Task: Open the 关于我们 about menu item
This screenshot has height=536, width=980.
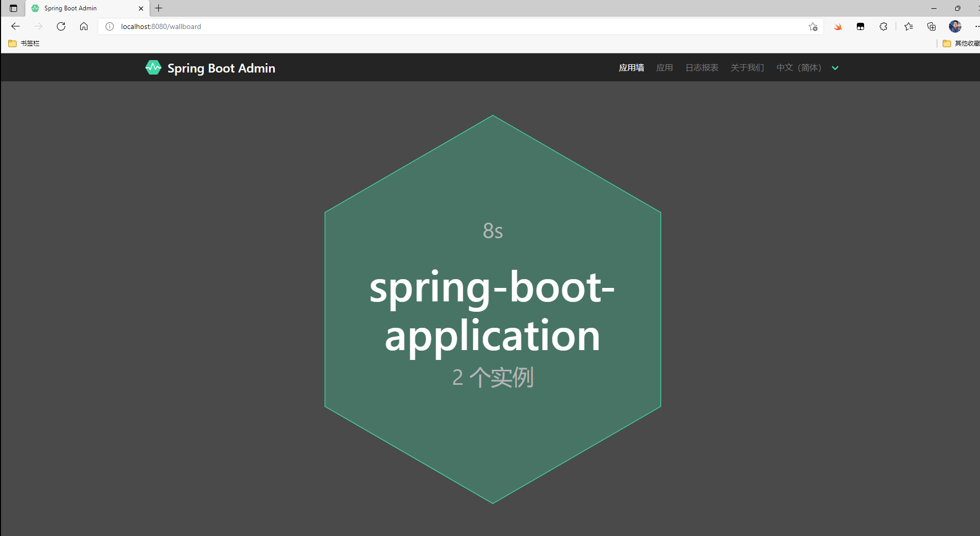Action: [747, 68]
